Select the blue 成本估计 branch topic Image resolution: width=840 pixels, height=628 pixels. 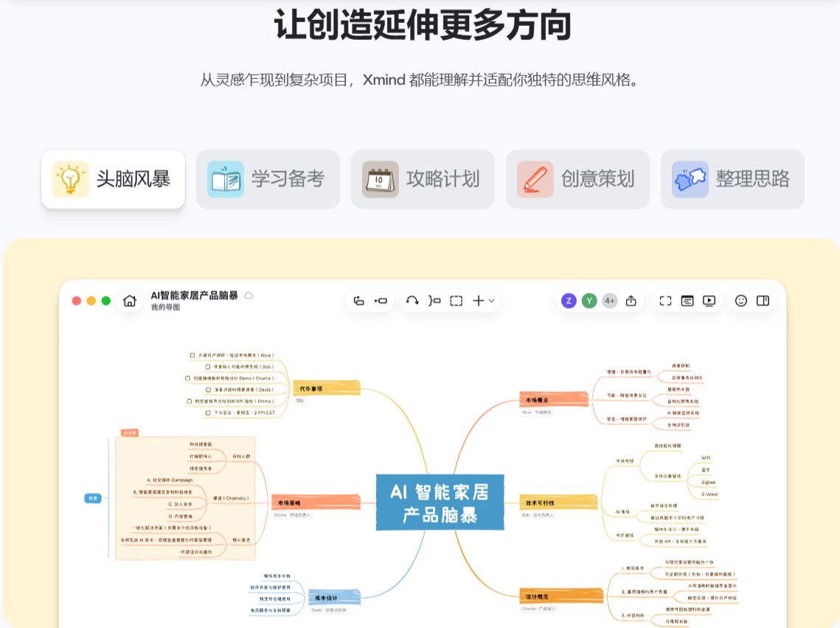[334, 598]
